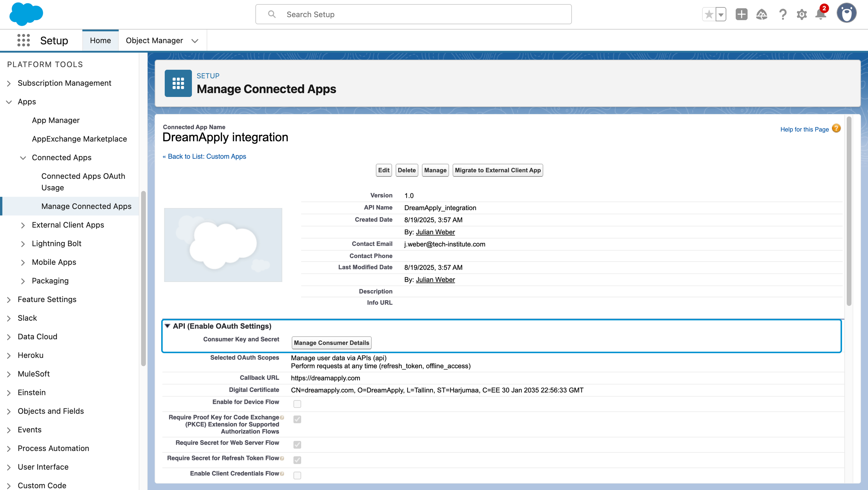Expand the Mobile Apps node
Viewport: 868px width, 490px height.
pos(23,262)
